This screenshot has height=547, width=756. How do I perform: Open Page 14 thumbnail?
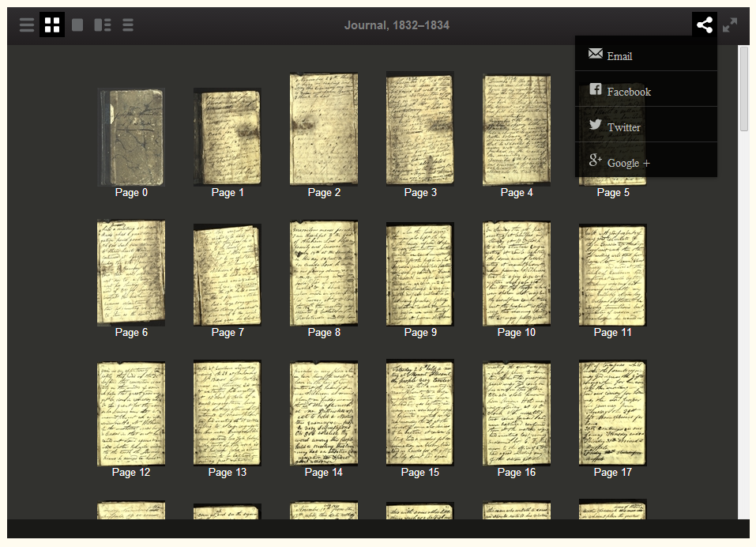(x=324, y=414)
